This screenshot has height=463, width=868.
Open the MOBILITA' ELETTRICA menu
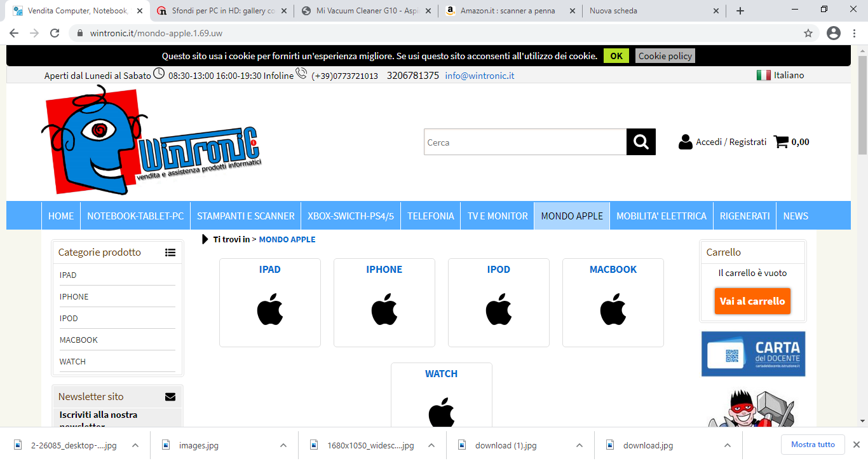click(x=661, y=216)
